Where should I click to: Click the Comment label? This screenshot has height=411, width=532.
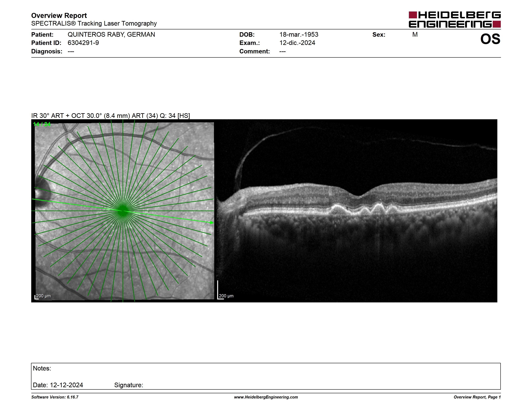255,51
